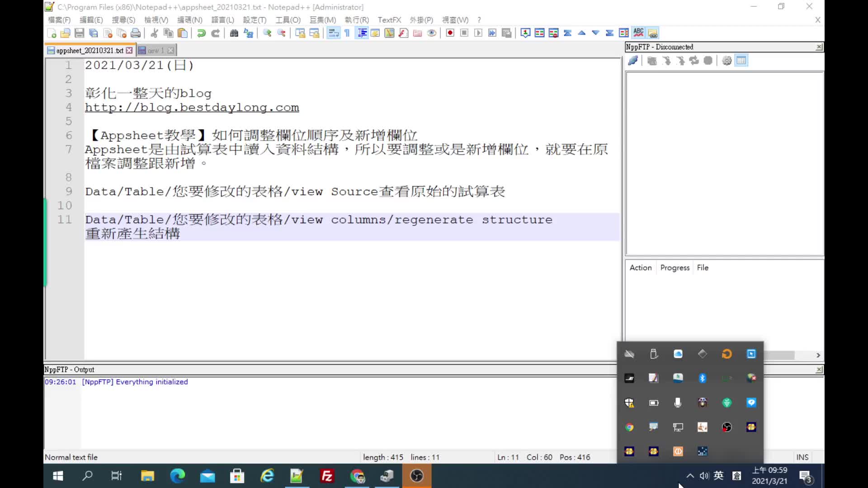The width and height of the screenshot is (868, 488).
Task: Click the battery tray icon
Action: pos(654,403)
